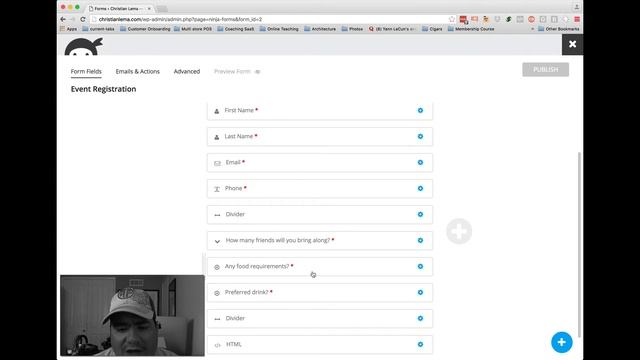Open the Advanced tab
This screenshot has height=360, width=640.
[187, 71]
